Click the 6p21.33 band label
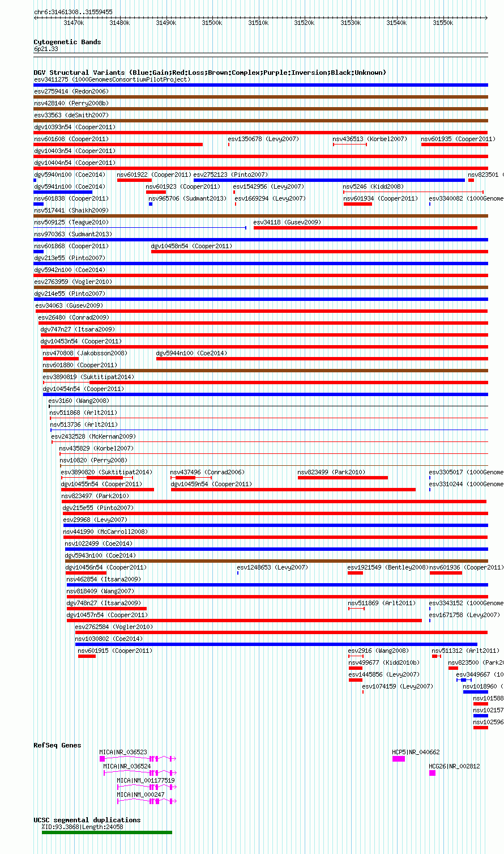 pos(46,49)
